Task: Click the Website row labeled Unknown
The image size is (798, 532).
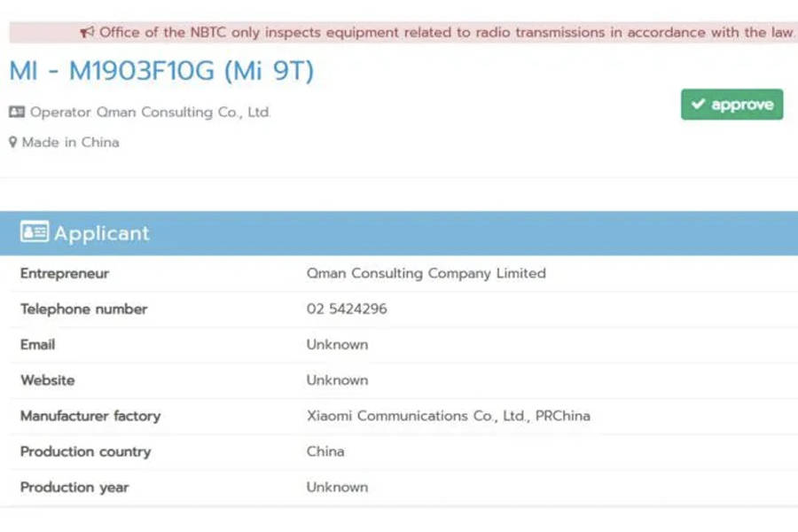Action: pos(337,379)
